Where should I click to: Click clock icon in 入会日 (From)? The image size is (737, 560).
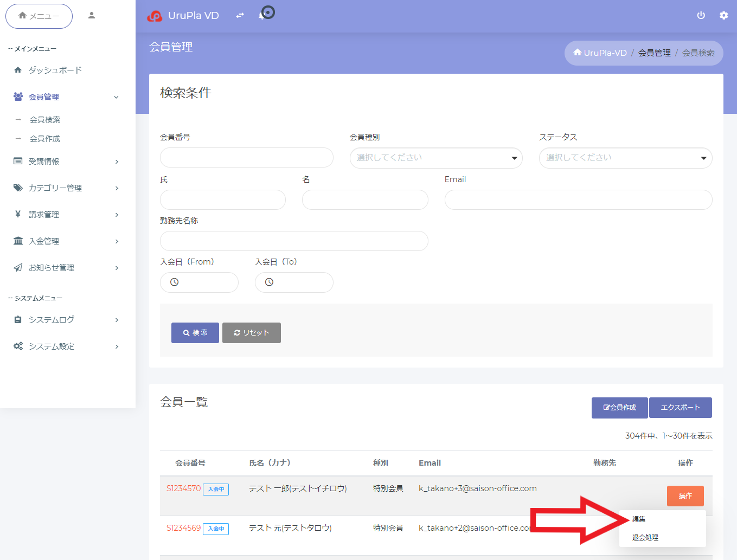click(174, 282)
